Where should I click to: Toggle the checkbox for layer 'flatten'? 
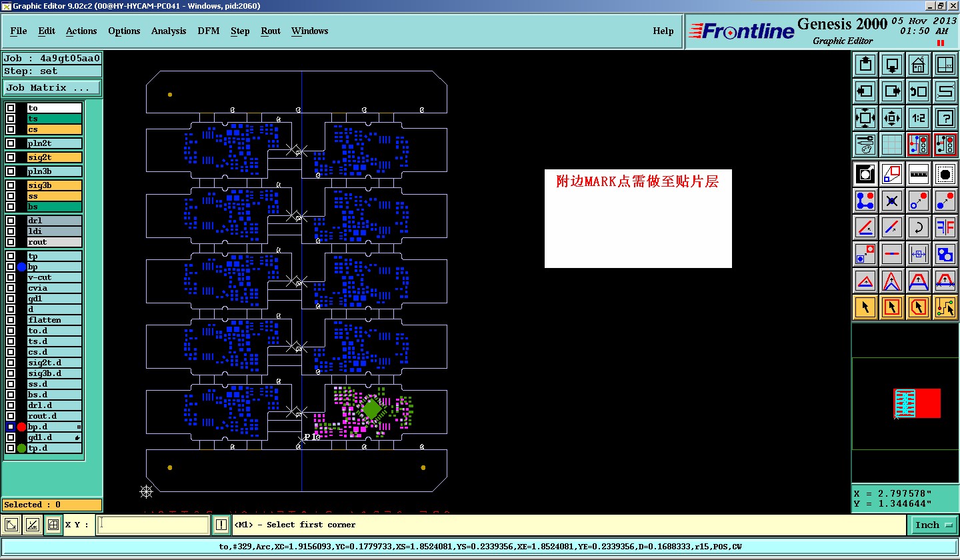11,320
